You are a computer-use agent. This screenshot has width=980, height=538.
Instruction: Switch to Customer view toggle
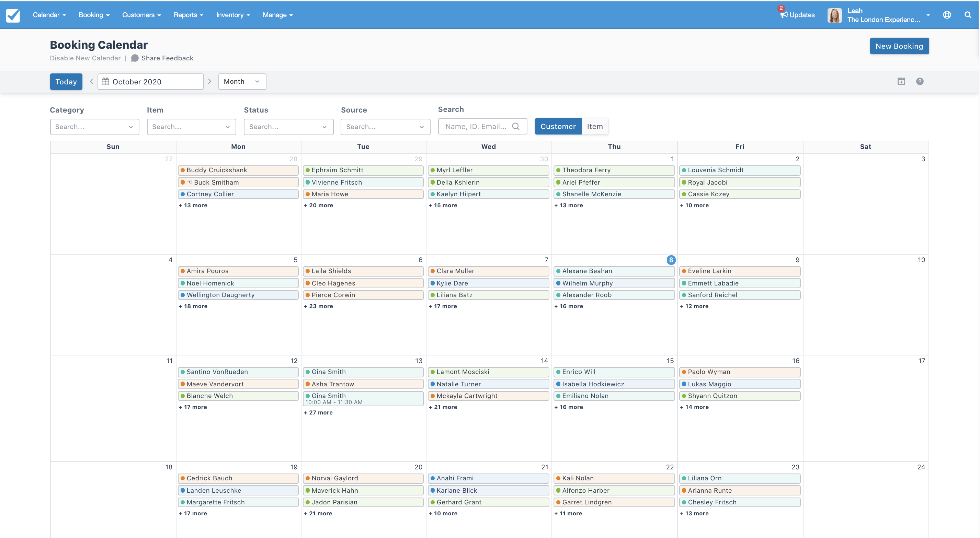(558, 126)
